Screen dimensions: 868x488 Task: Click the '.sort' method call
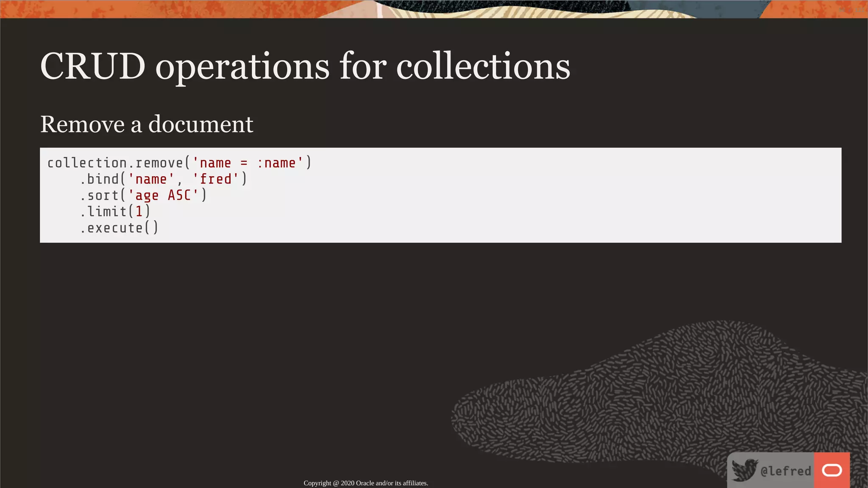(100, 195)
